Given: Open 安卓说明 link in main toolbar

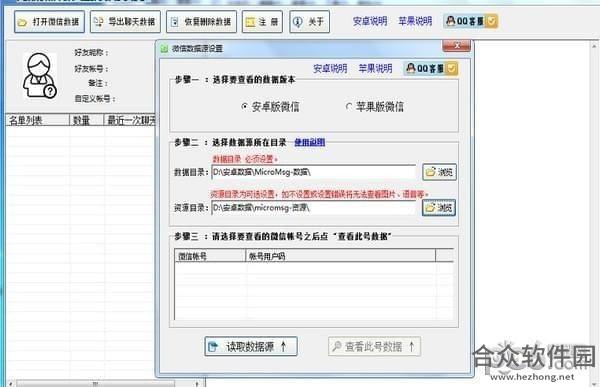Looking at the screenshot, I should 370,21.
